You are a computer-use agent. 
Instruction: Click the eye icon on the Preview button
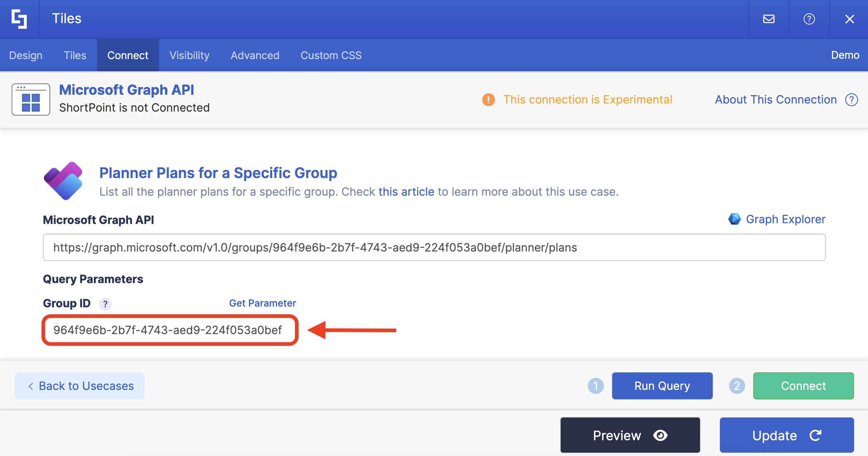pyautogui.click(x=660, y=435)
